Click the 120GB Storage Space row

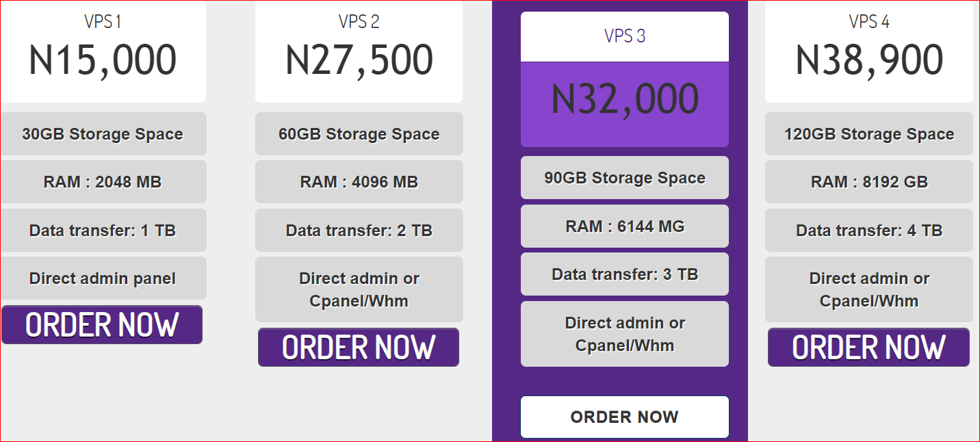coord(869,133)
